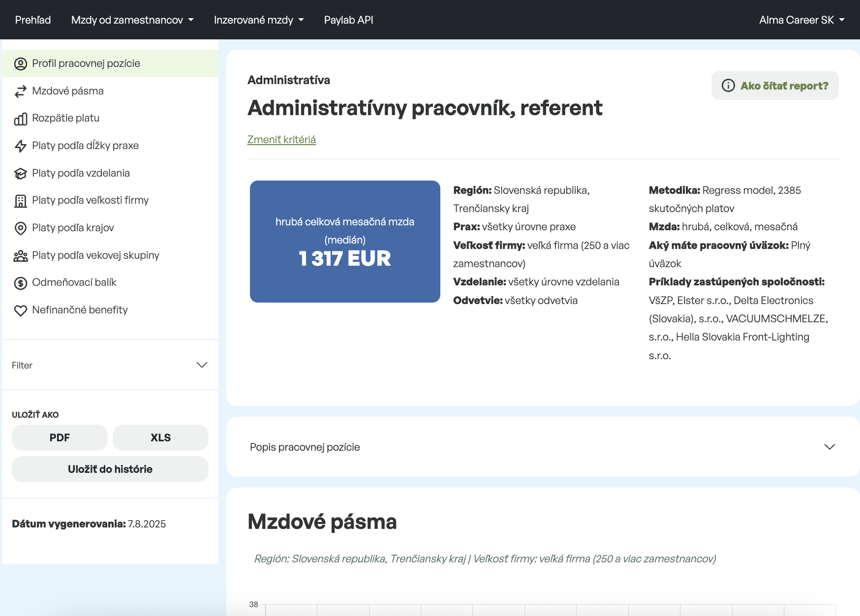Open Platy podľa vzdelania

[110, 173]
